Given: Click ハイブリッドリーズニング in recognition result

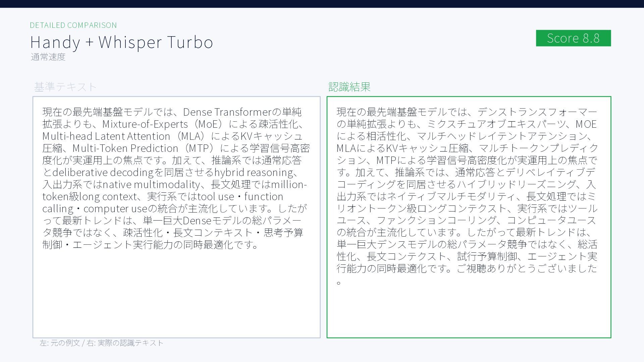Looking at the screenshot, I should click(516, 184).
